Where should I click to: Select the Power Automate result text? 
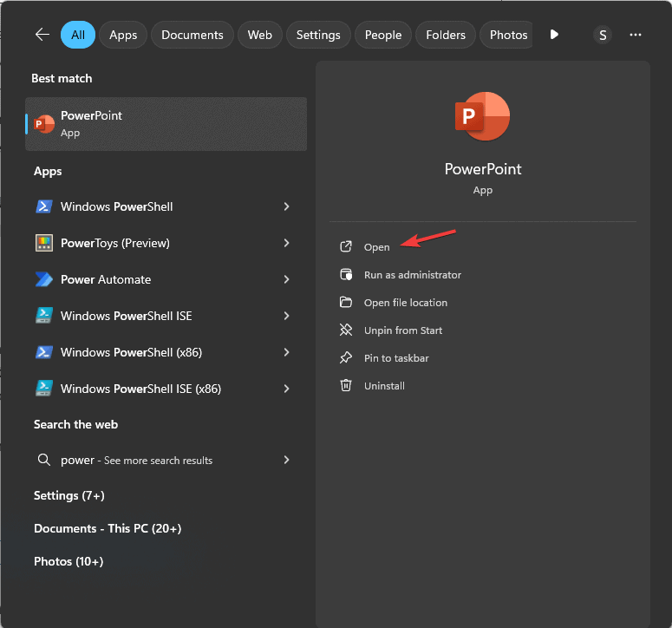point(106,279)
